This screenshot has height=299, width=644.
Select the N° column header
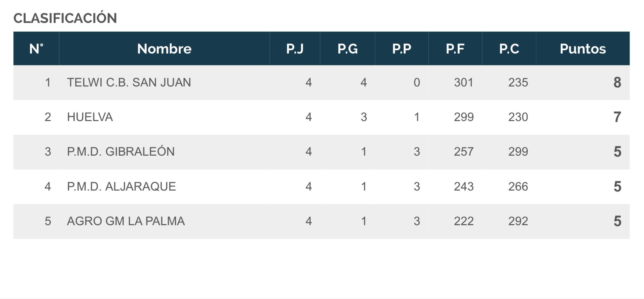tap(36, 48)
